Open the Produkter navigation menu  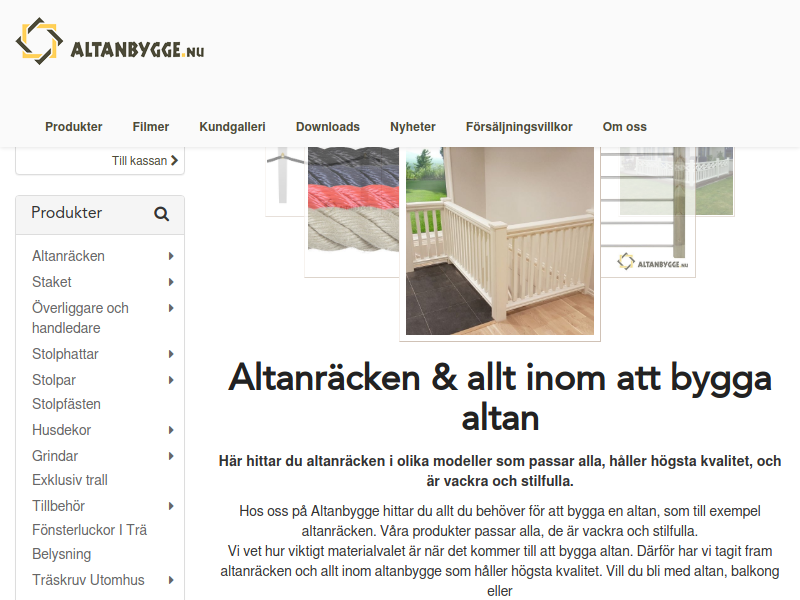73,127
